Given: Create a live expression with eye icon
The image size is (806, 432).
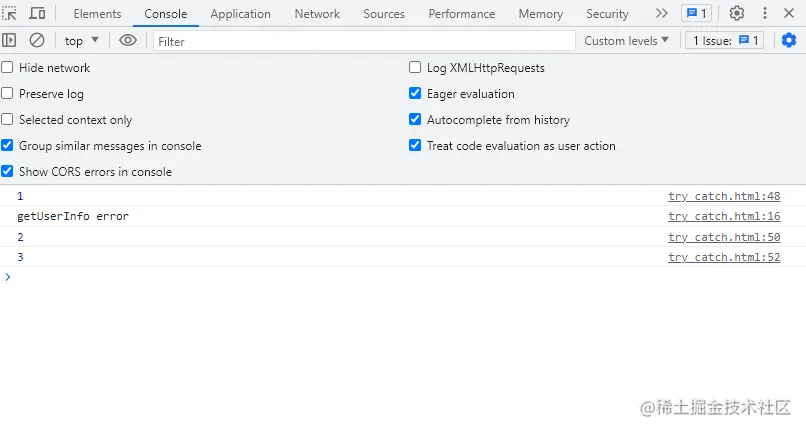Looking at the screenshot, I should 127,40.
